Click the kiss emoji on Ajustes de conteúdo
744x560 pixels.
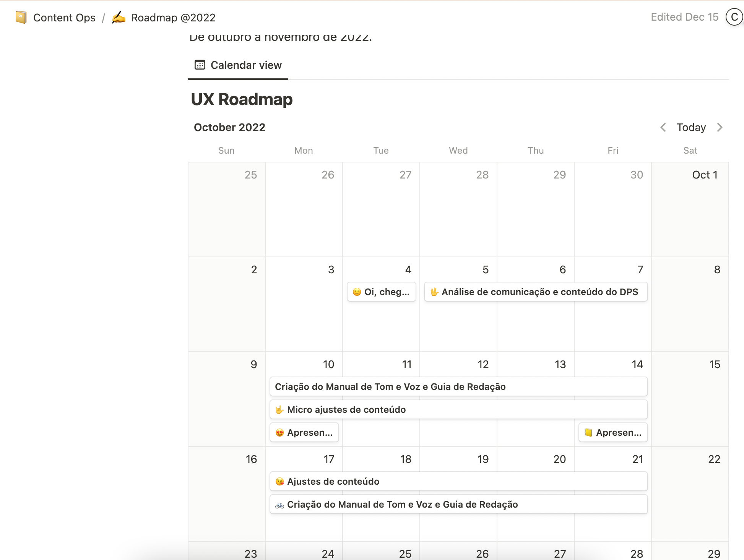(x=279, y=482)
